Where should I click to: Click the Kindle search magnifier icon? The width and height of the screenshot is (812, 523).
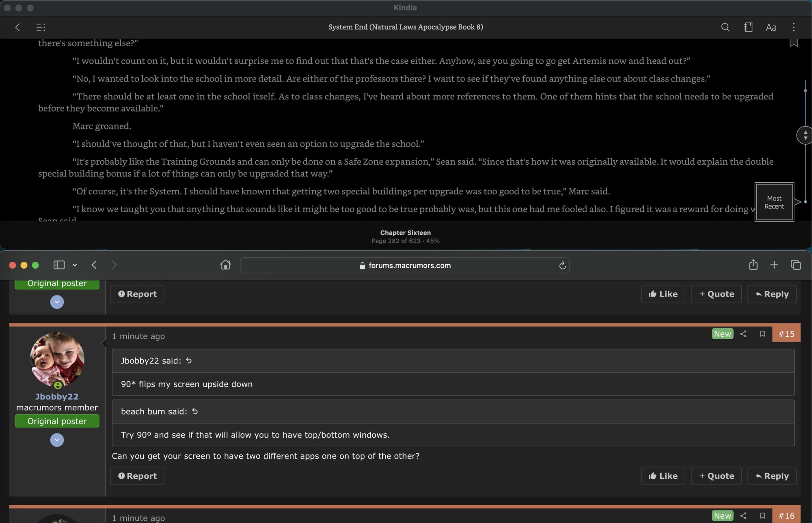coord(725,27)
